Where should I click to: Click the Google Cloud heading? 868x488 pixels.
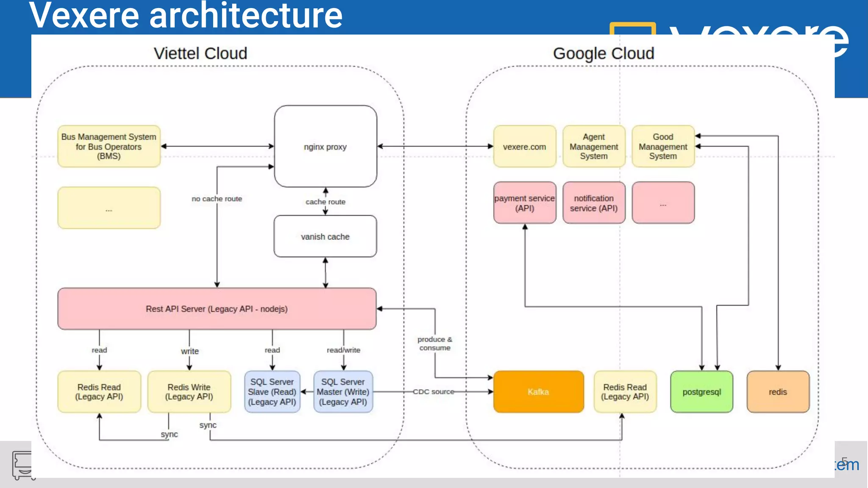coord(604,53)
